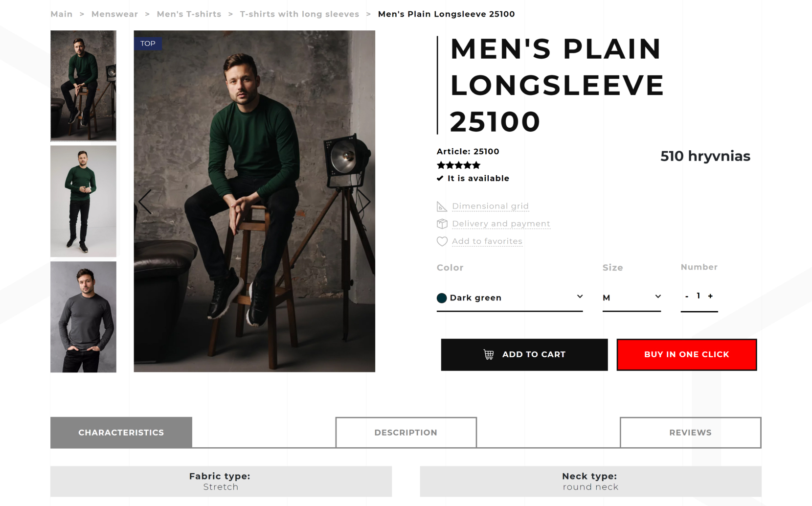The image size is (812, 506).
Task: Increase quantity with the plus button
Action: coord(710,296)
